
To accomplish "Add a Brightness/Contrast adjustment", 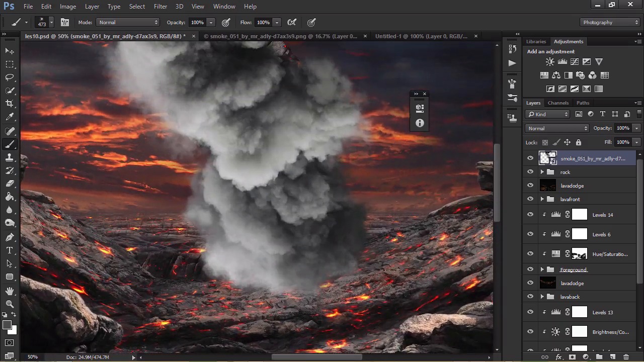I will (550, 62).
